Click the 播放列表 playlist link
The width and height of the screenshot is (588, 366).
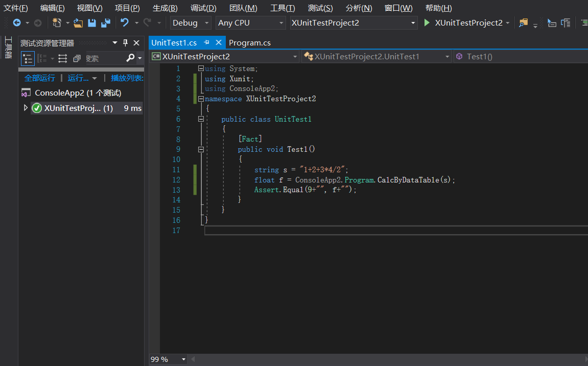pyautogui.click(x=127, y=78)
